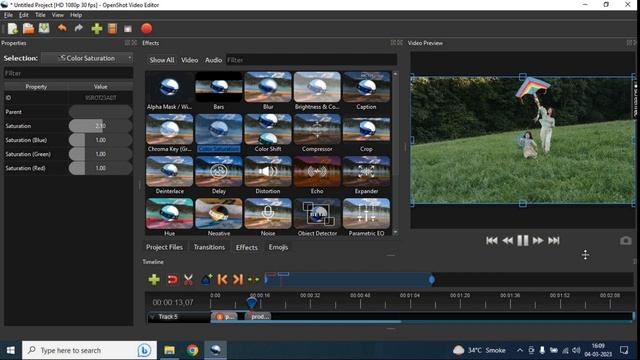640x360 pixels.
Task: Open Chrome from the Windows taskbar
Action: click(192, 350)
